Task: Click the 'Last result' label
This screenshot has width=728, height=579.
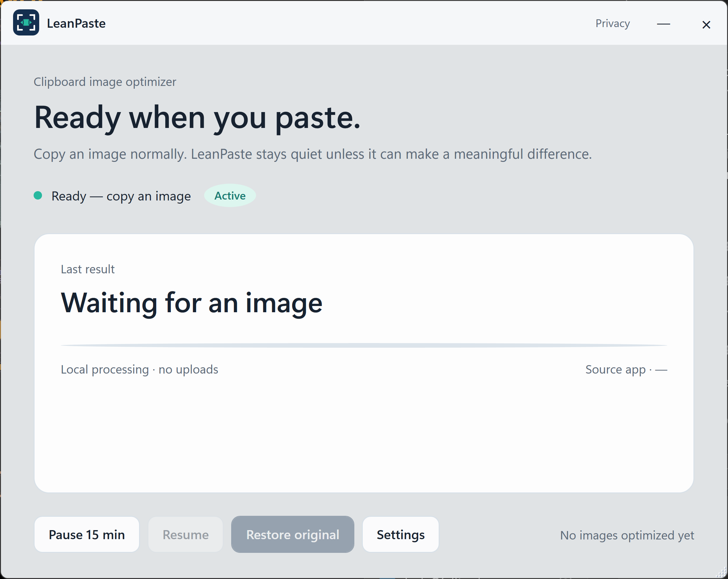Action: tap(88, 269)
